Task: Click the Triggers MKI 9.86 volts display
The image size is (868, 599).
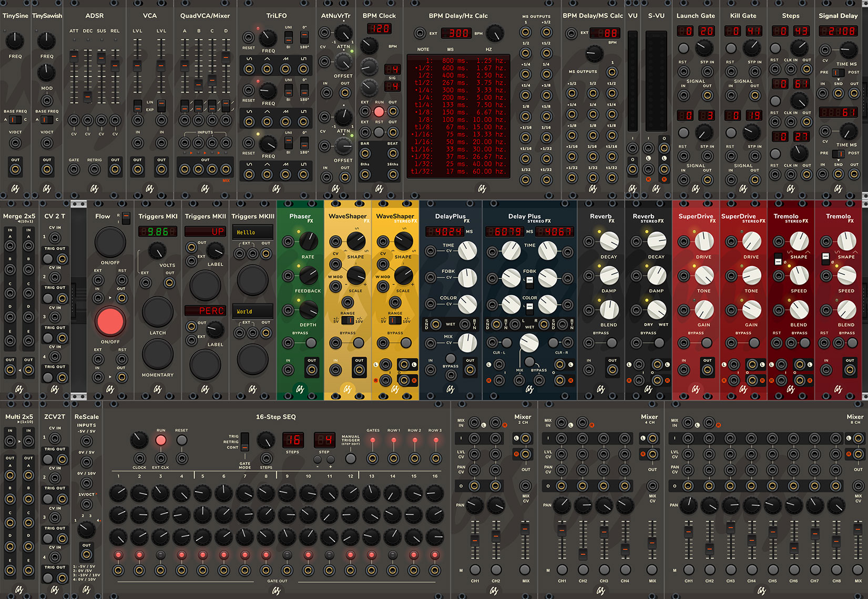Action: pos(158,231)
